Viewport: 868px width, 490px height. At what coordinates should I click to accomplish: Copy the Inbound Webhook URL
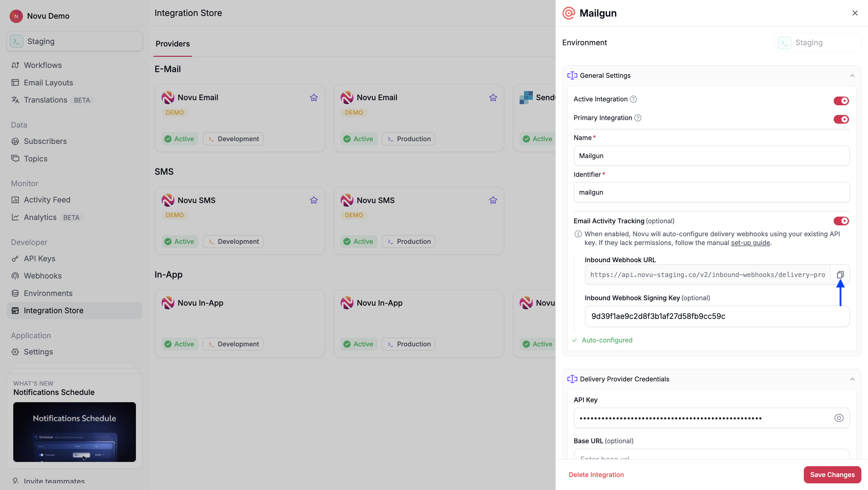[x=840, y=275]
